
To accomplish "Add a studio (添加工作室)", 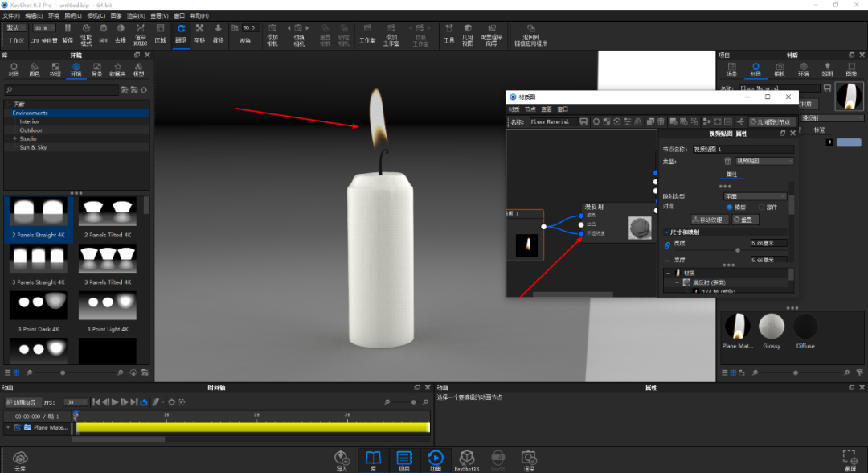I will (x=391, y=35).
